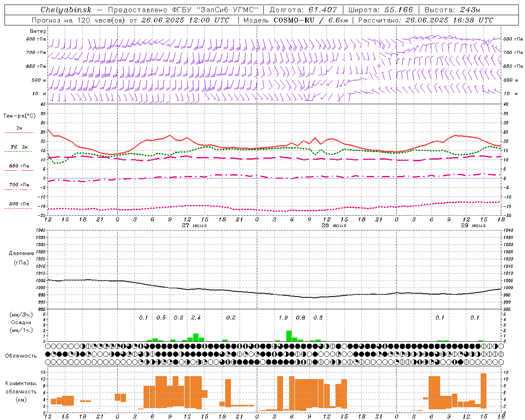Click the Облачность cloud cover label
Image resolution: width=525 pixels, height=420 pixels.
(x=21, y=356)
